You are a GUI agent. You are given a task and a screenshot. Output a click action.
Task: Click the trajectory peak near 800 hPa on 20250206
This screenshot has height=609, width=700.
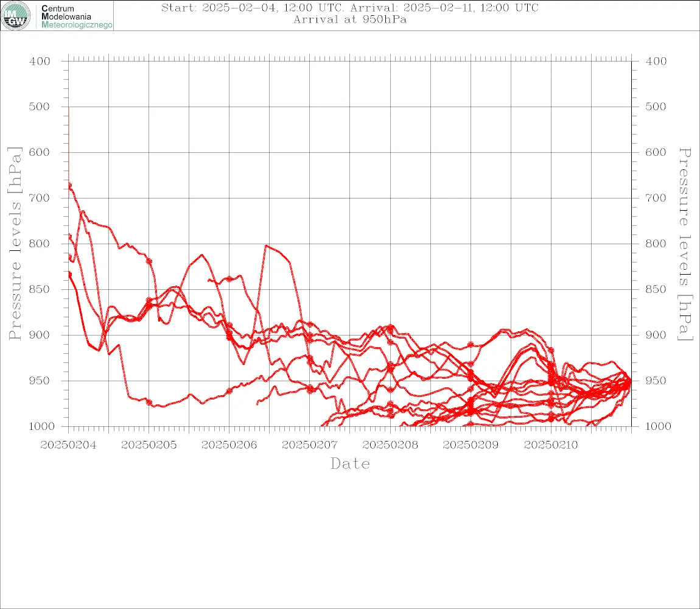click(x=267, y=246)
